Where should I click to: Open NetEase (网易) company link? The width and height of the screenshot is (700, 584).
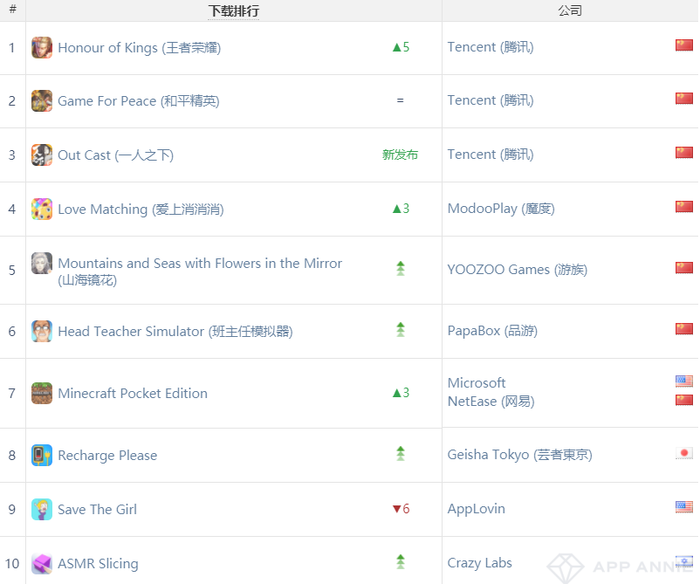(491, 401)
